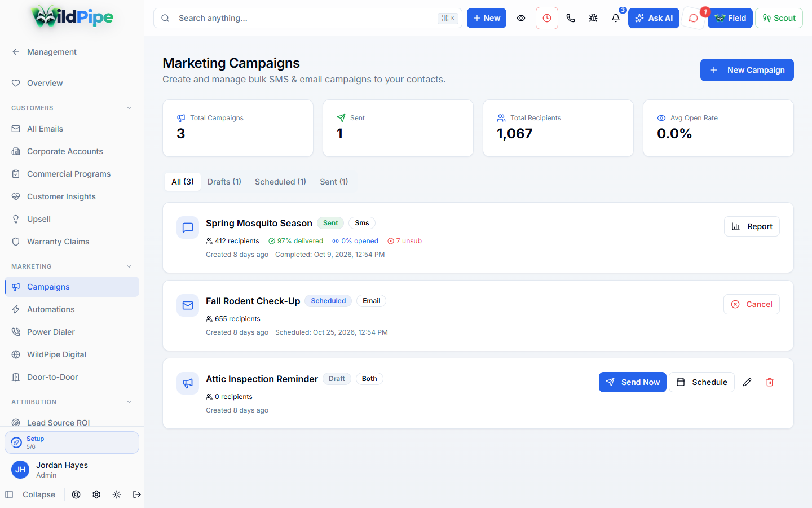The width and height of the screenshot is (812, 508).
Task: Click the JH user avatar
Action: click(x=20, y=470)
